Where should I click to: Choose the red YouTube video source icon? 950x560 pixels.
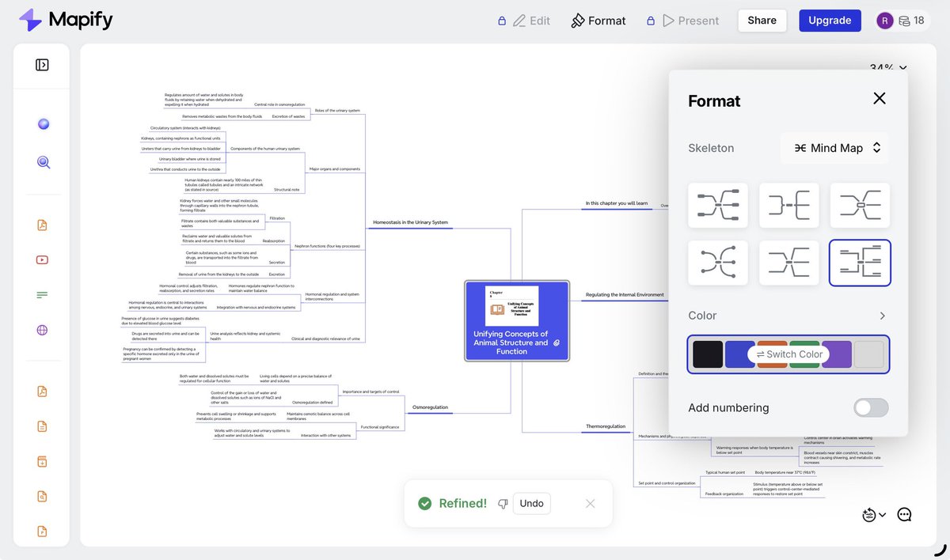click(x=43, y=260)
